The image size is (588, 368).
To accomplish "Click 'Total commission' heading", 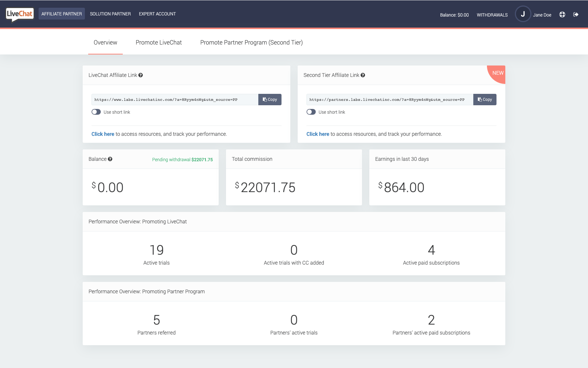I will pos(252,159).
